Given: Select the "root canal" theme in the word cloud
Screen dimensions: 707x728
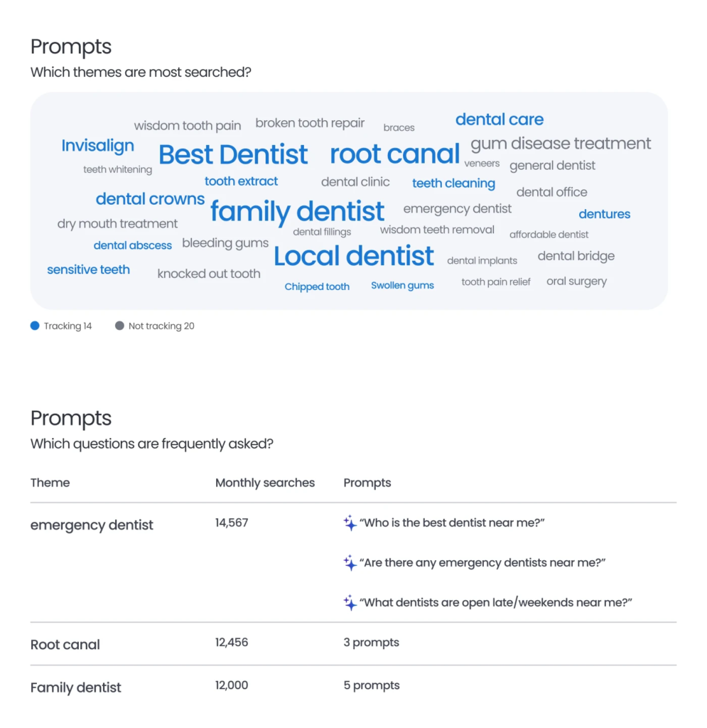Looking at the screenshot, I should (x=395, y=154).
